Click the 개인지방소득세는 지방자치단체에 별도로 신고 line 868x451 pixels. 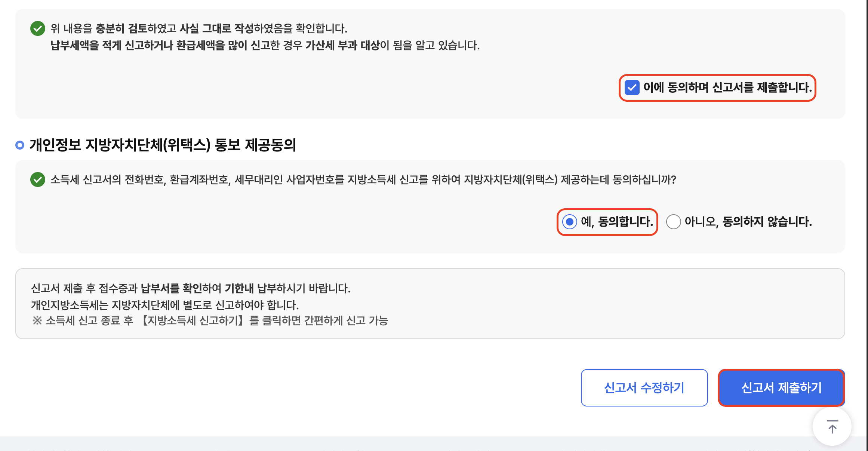coord(164,305)
